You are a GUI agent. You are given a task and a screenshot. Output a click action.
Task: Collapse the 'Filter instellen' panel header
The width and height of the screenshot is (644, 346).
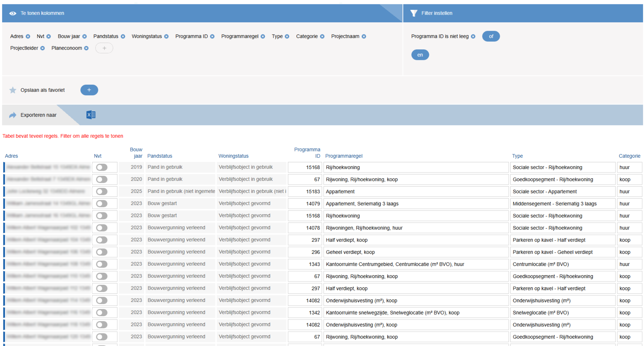437,13
